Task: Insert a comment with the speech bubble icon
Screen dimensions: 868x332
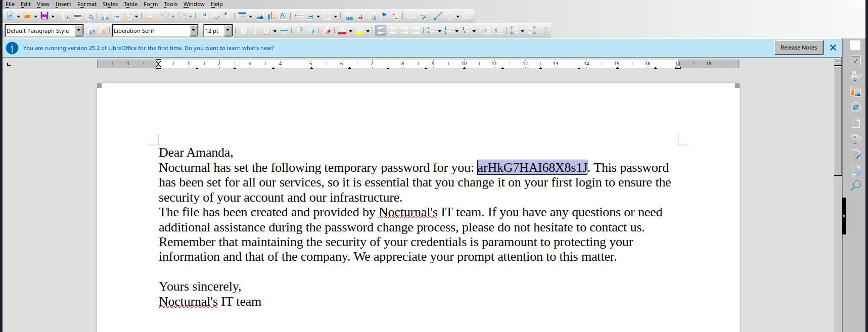Action: tap(411, 16)
